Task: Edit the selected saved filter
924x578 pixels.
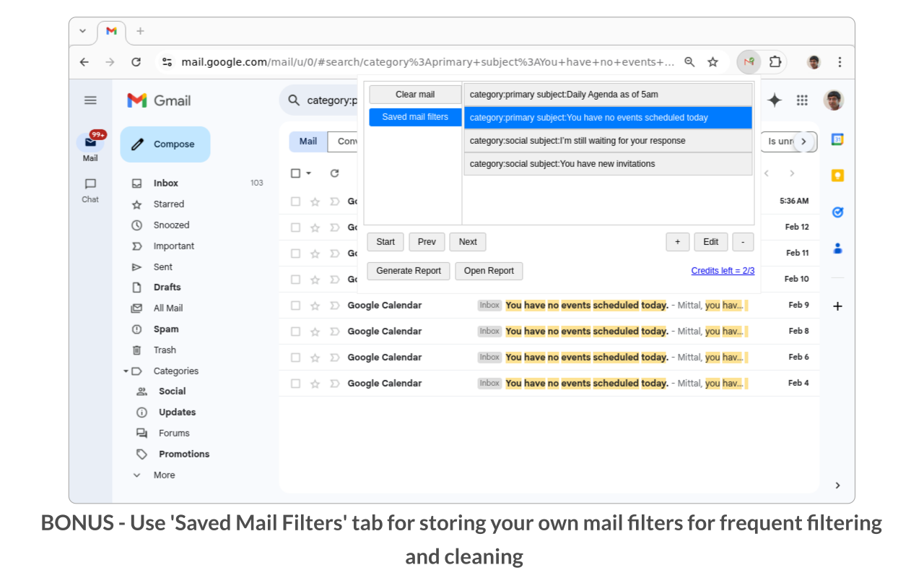Action: point(711,242)
